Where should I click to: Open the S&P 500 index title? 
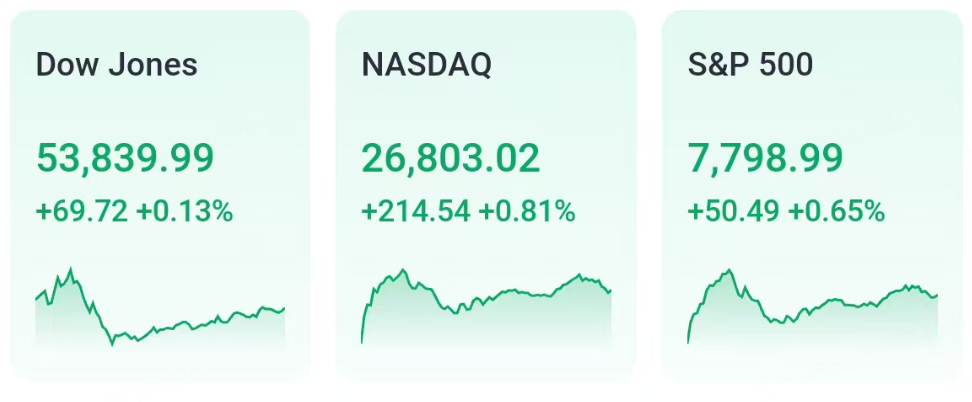pyautogui.click(x=750, y=65)
